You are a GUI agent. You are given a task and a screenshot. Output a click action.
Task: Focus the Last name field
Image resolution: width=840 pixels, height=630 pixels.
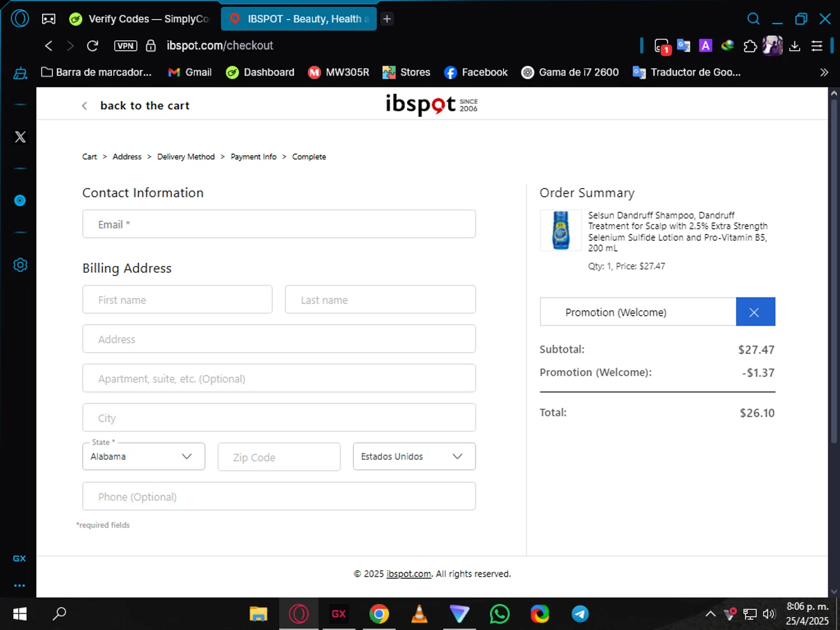click(x=380, y=300)
